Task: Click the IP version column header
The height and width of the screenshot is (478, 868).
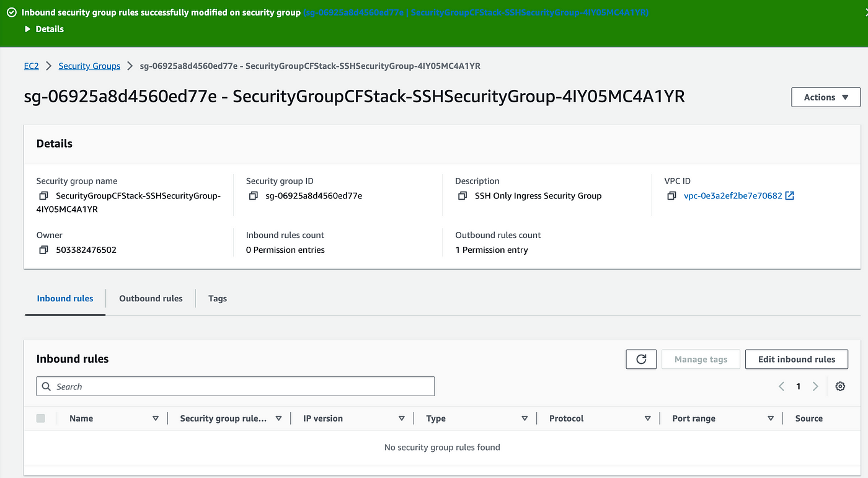Action: pos(323,418)
